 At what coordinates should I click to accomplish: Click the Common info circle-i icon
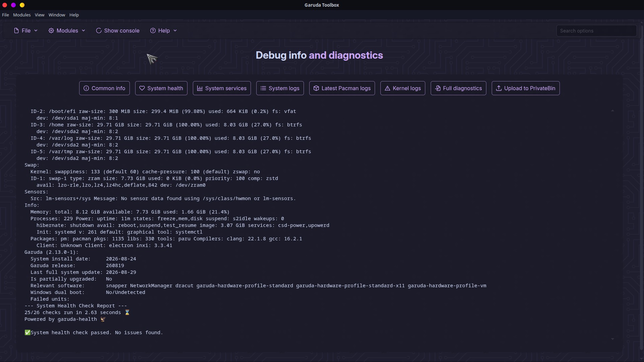(x=86, y=88)
